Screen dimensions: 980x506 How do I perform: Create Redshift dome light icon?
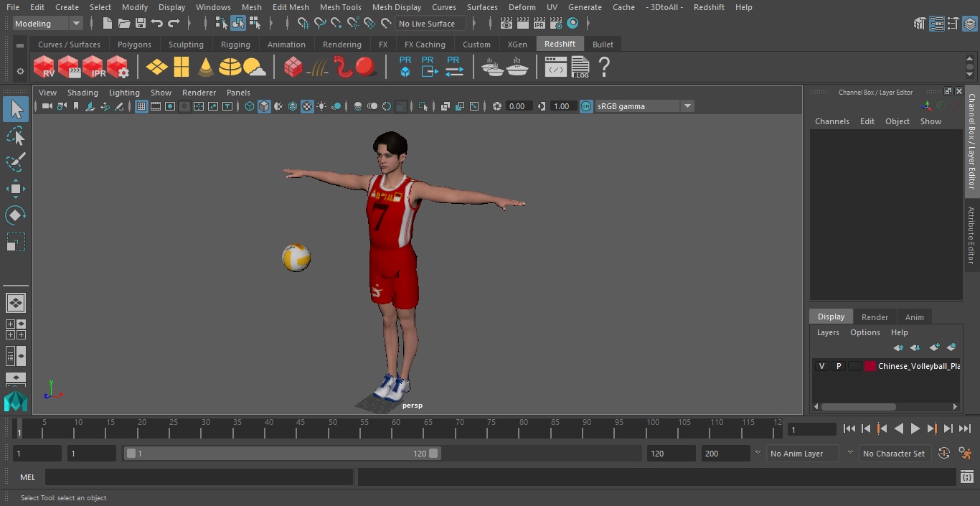click(230, 67)
